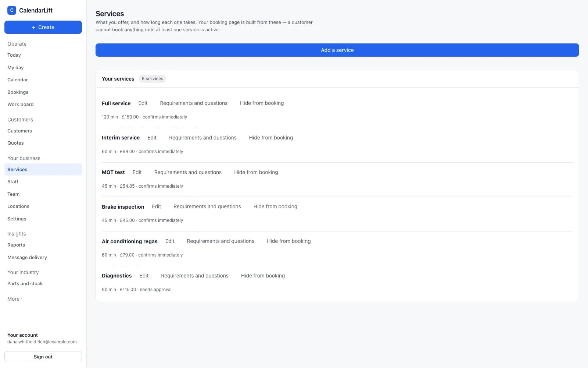
Task: Edit the Brake inspection service
Action: (x=157, y=206)
